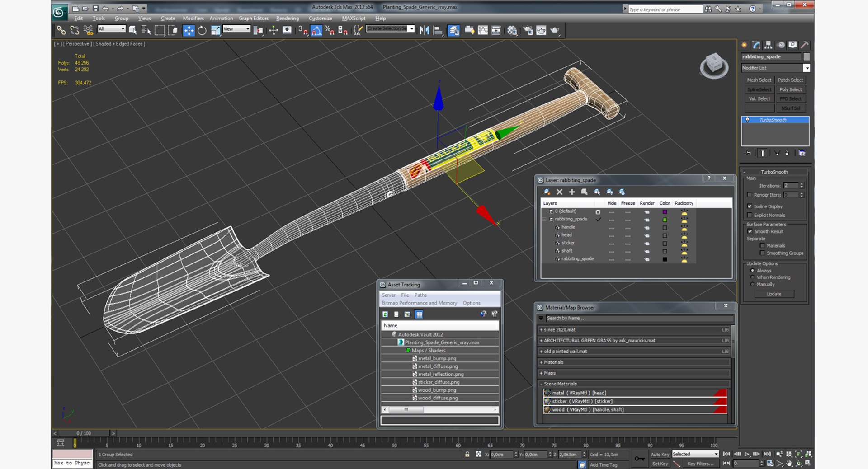
Task: Open the Curve Editor icon
Action: pyautogui.click(x=483, y=30)
